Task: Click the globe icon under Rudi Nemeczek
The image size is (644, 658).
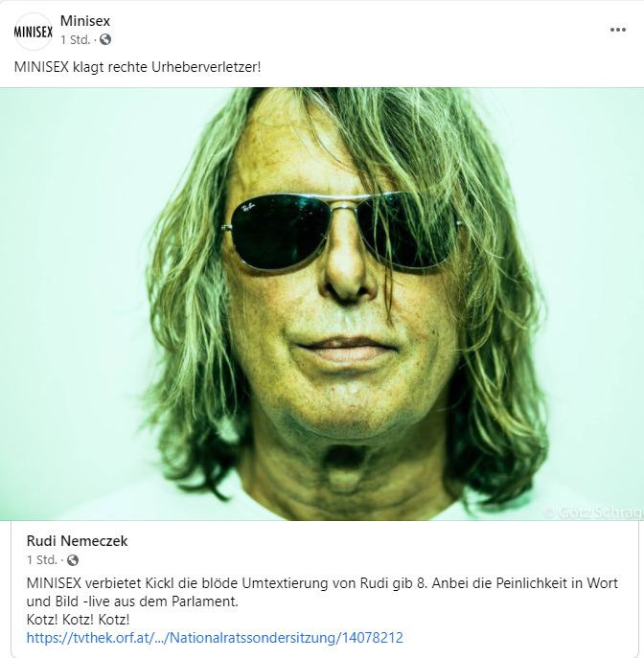Action: click(x=73, y=559)
